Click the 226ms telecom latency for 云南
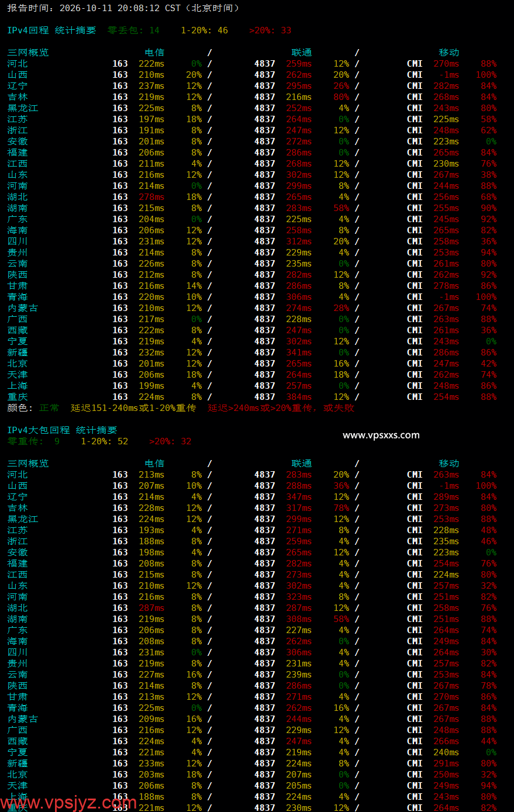 click(151, 264)
